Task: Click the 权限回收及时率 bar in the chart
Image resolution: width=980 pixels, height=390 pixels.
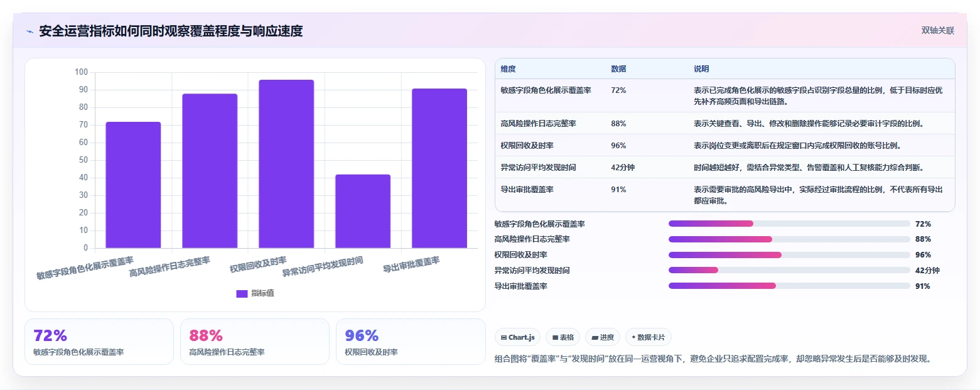Action: pos(286,164)
